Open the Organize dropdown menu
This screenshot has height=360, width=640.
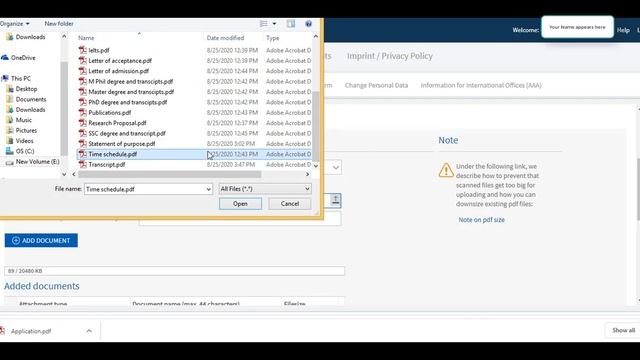point(15,24)
